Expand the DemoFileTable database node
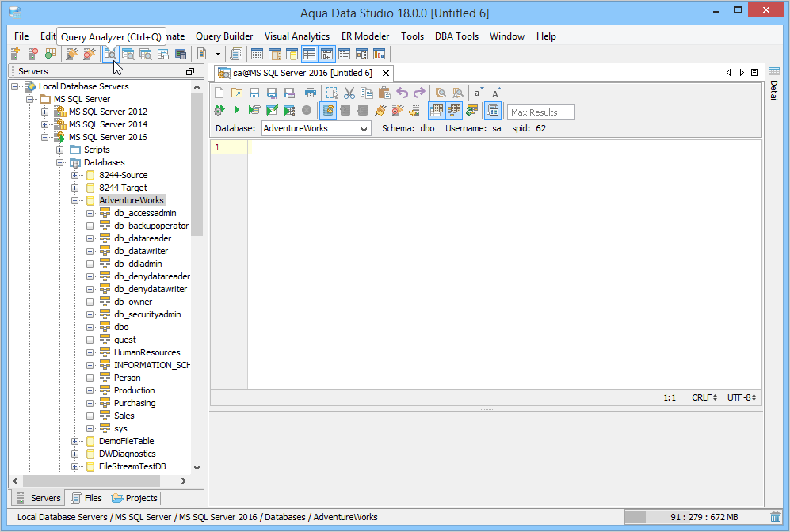 coord(74,441)
